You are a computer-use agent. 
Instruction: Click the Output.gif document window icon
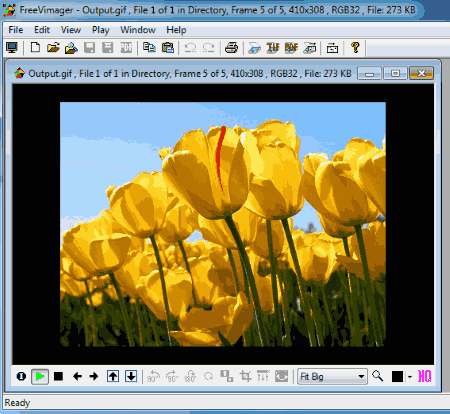19,73
